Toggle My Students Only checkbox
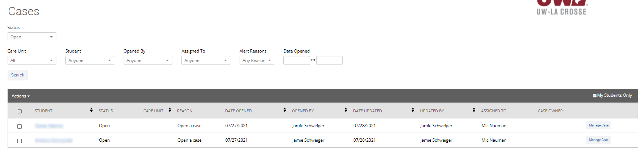This screenshot has height=154, width=644. (594, 96)
